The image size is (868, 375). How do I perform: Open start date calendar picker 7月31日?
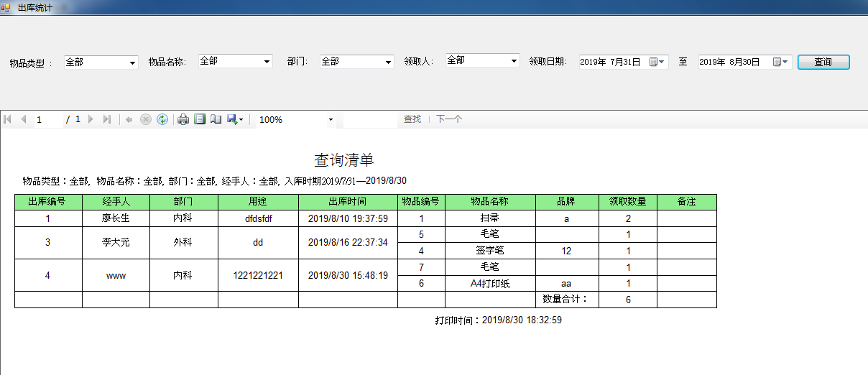pyautogui.click(x=658, y=62)
